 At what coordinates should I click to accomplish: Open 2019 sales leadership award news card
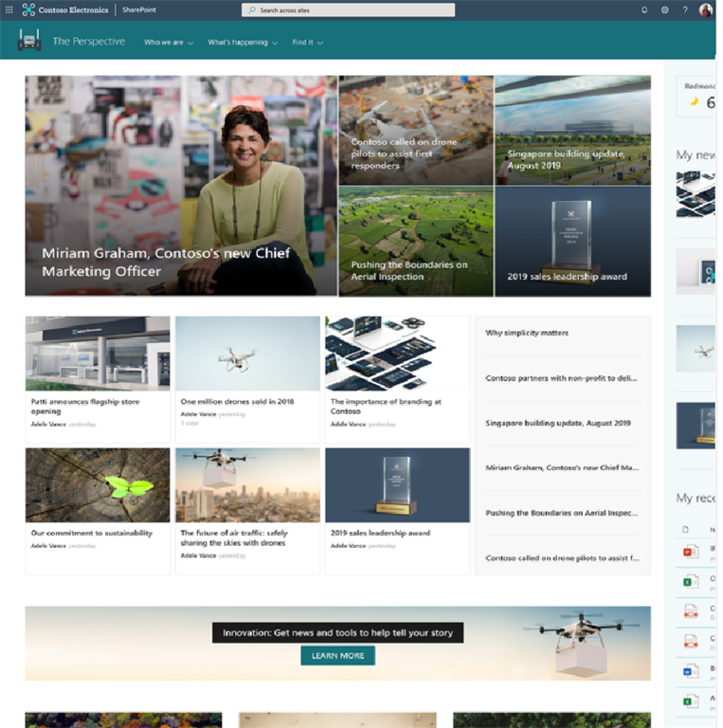point(380,533)
